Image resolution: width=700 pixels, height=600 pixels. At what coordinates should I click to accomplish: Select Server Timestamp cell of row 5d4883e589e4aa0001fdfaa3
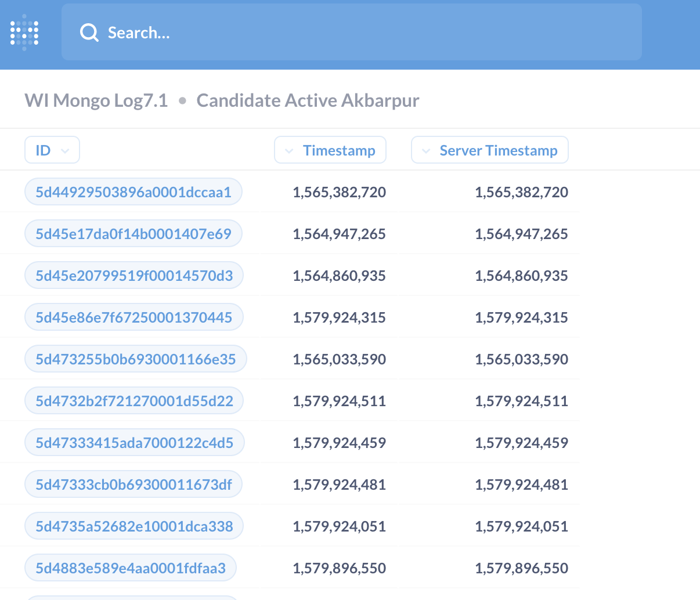pyautogui.click(x=522, y=568)
